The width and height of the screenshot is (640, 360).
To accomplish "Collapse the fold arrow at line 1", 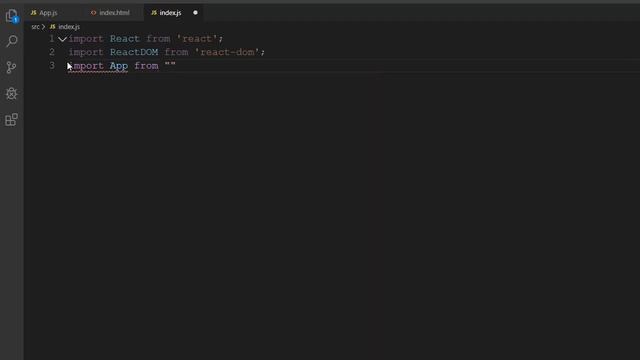I will tap(62, 39).
